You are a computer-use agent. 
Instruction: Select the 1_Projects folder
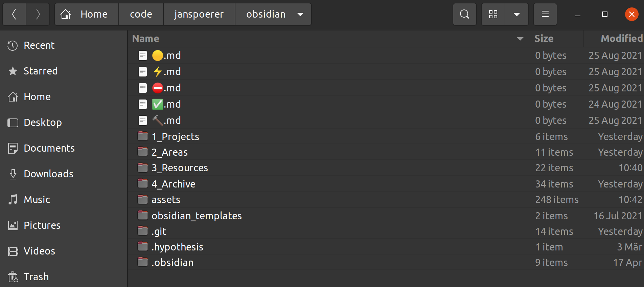click(175, 137)
